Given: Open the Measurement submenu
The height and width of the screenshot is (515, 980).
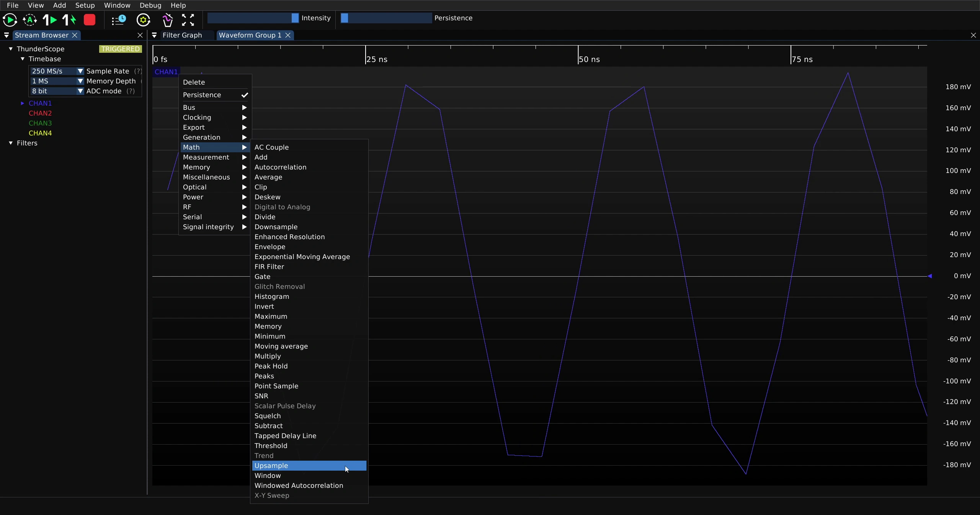Looking at the screenshot, I should 215,157.
